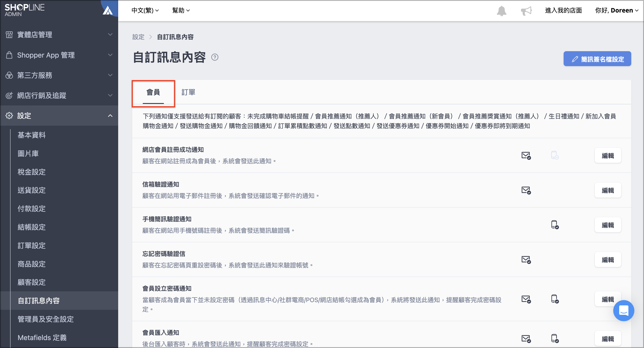This screenshot has height=348, width=644.
Task: Click 編輯 for 網店會員註冊成功通知
Action: point(608,156)
